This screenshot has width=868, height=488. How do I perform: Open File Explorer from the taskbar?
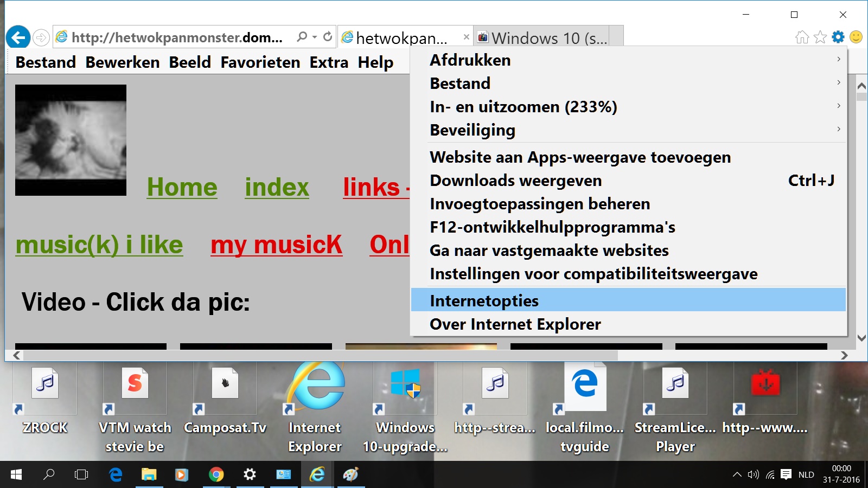tap(149, 474)
